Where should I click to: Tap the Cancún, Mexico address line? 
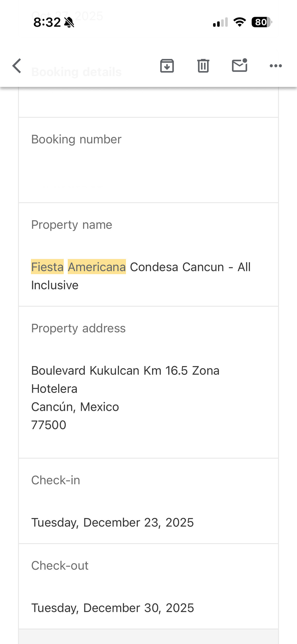[75, 407]
